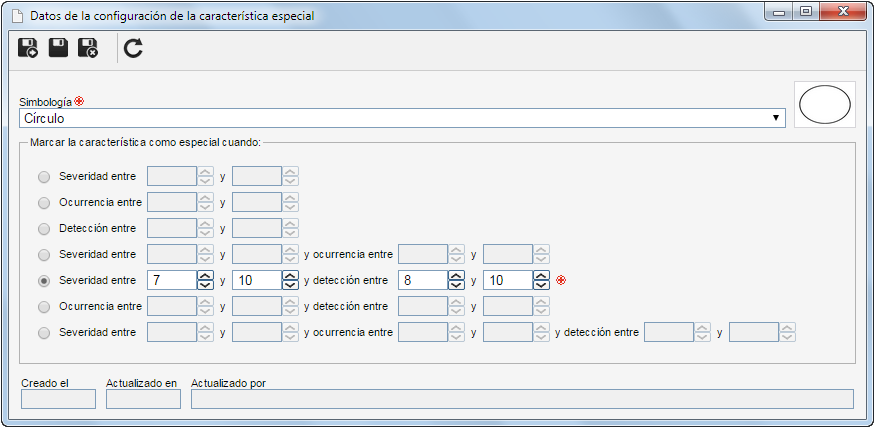Decrease the detección maximum value 10
The height and width of the screenshot is (428, 875).
(541, 285)
